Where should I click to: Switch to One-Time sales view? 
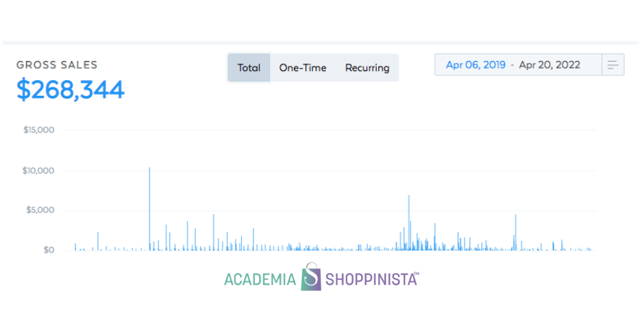[303, 68]
